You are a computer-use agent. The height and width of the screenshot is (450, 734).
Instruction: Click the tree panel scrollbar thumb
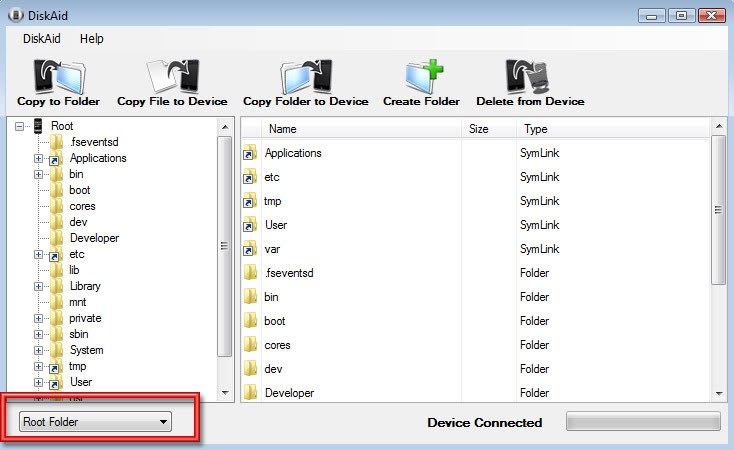pos(225,246)
